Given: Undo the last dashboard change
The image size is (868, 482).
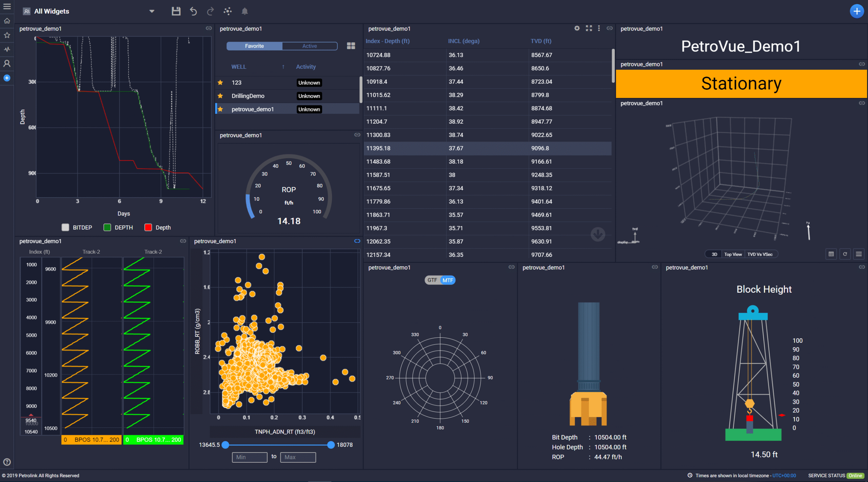Looking at the screenshot, I should [x=193, y=11].
